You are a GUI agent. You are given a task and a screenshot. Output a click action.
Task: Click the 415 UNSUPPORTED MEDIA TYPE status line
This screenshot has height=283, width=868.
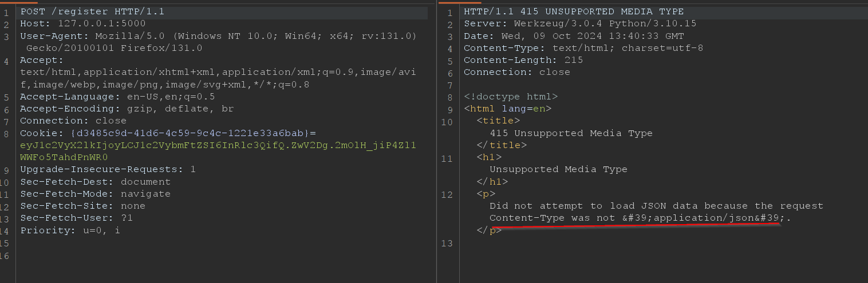[574, 11]
